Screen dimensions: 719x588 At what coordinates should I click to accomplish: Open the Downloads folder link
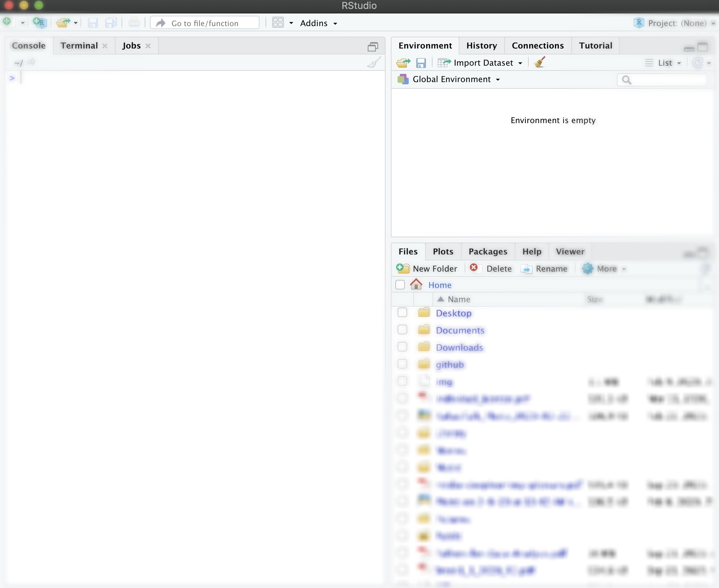(459, 347)
